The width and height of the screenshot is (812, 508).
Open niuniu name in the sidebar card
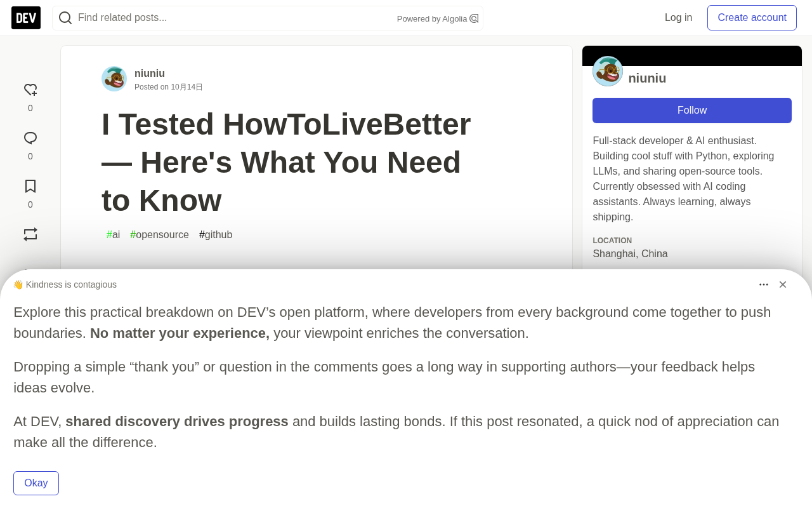coord(647,78)
